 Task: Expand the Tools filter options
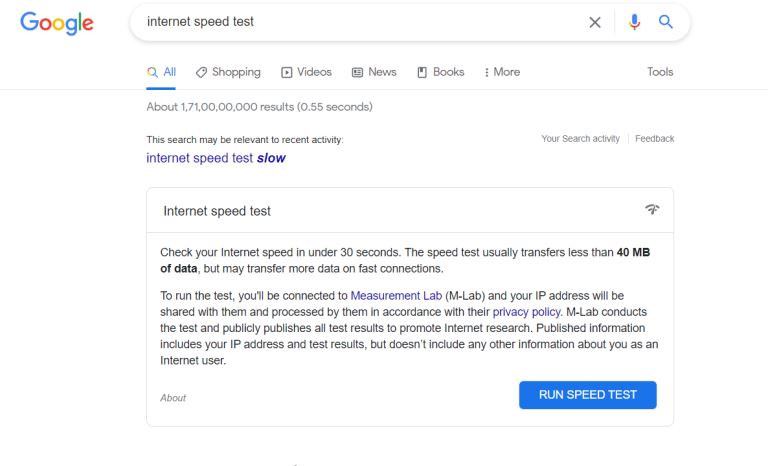(x=660, y=72)
